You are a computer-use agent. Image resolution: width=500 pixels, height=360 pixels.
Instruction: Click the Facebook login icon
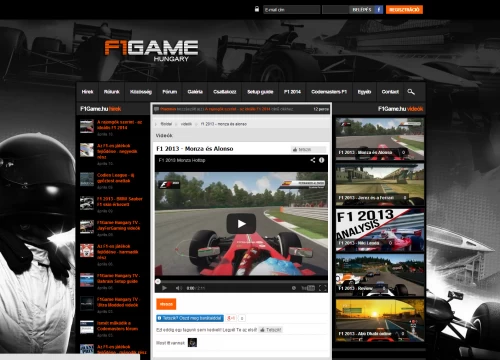click(379, 10)
